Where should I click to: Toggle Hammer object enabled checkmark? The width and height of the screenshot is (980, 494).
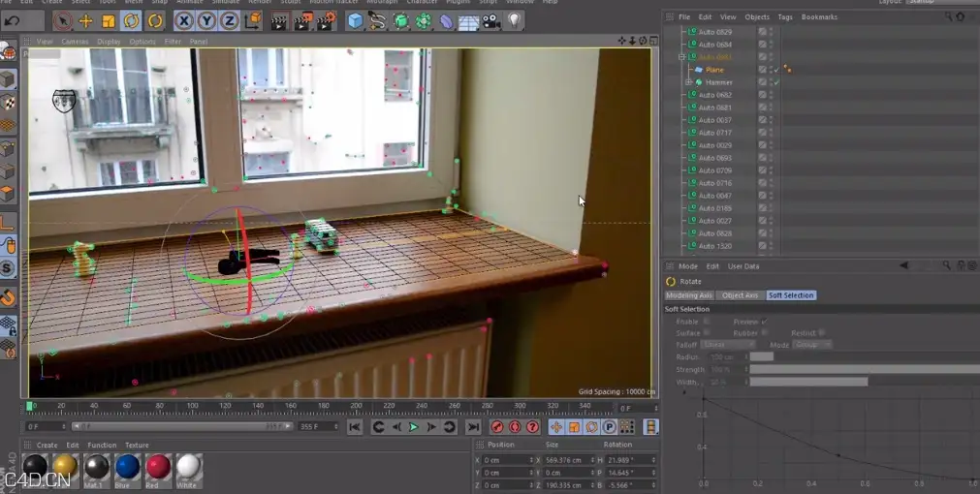coord(776,81)
